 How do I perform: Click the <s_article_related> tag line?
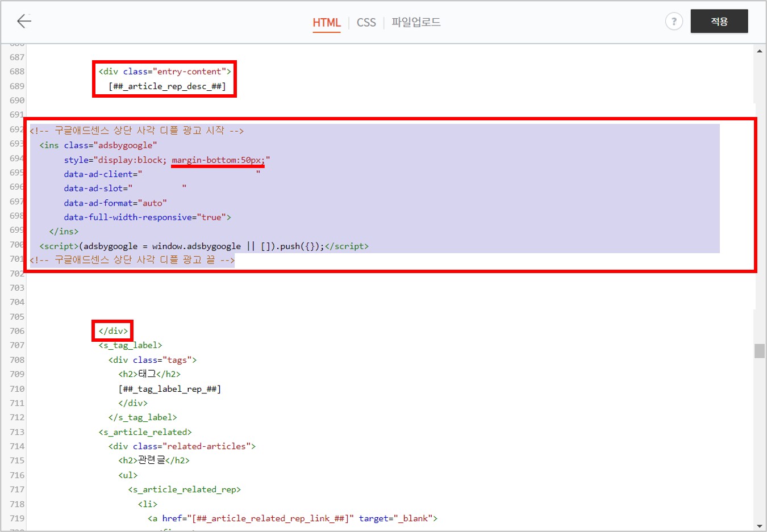click(145, 432)
